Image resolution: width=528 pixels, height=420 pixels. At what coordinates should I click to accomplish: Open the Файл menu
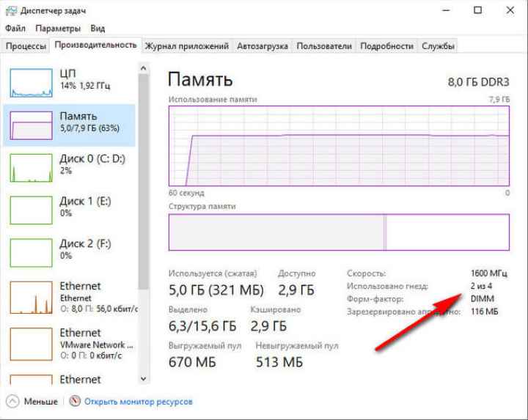15,29
